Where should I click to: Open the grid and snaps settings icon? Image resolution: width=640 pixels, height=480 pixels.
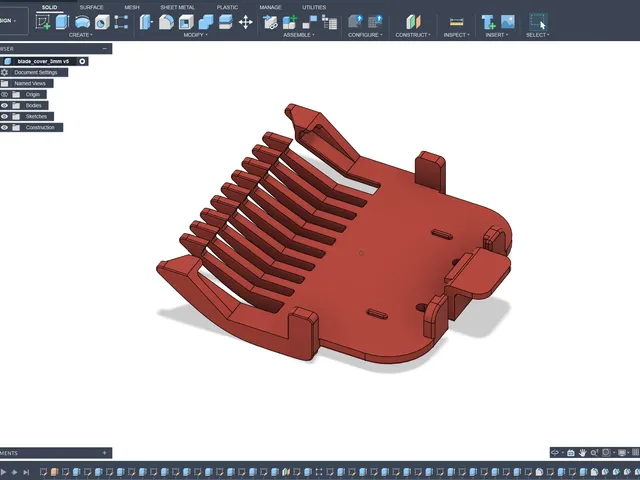click(635, 452)
